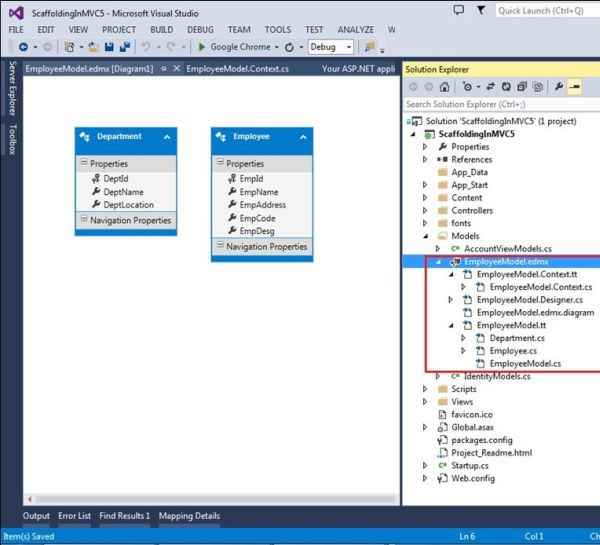Click the Redo toolbar icon
The height and width of the screenshot is (545, 600).
pos(171,47)
